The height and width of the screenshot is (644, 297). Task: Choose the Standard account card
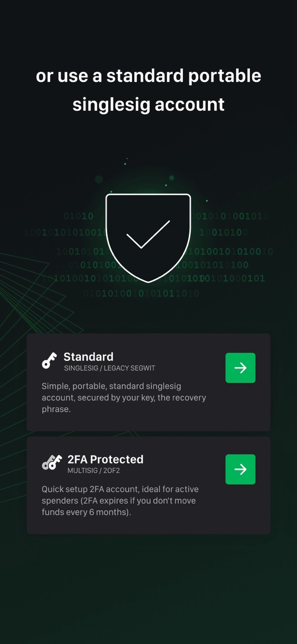point(148,382)
